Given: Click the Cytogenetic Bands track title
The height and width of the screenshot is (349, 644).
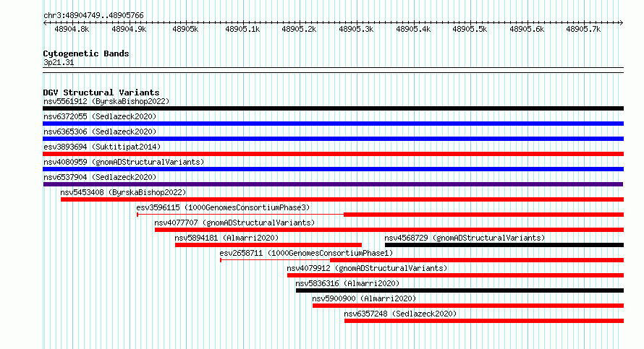Looking at the screenshot, I should coord(86,53).
